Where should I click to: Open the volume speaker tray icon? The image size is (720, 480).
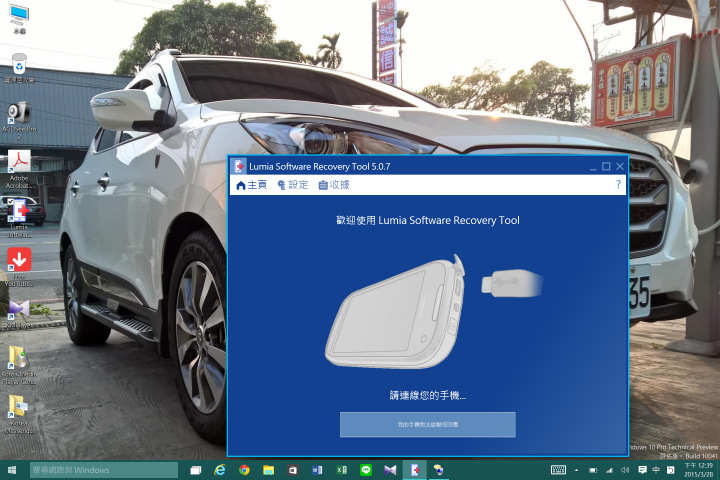point(625,470)
